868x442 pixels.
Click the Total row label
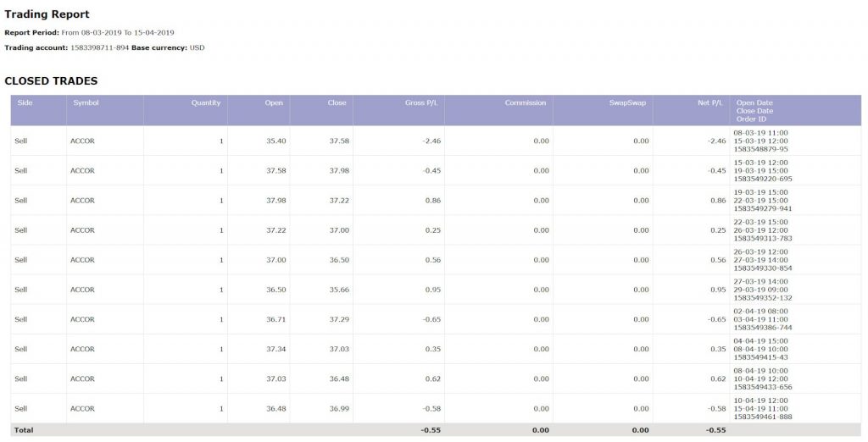coord(24,430)
